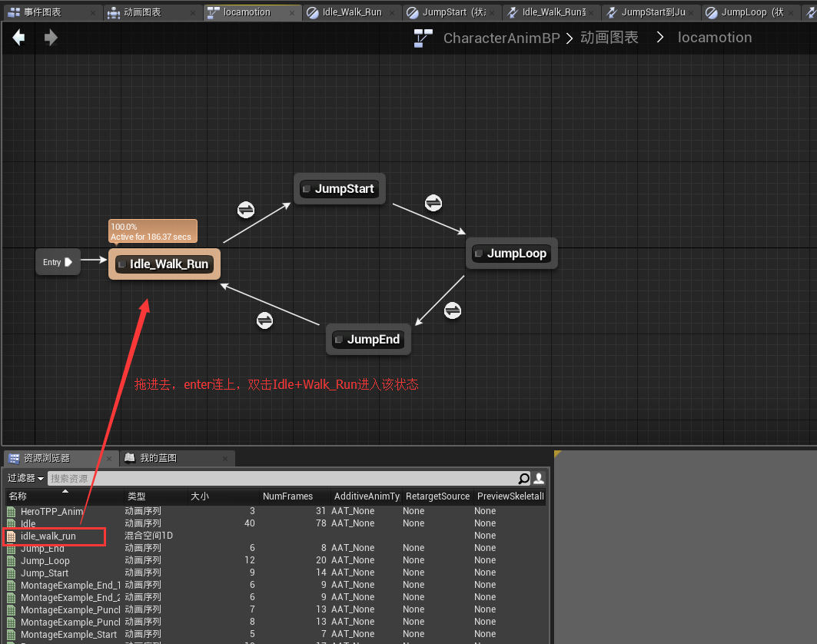Screen dimensions: 817x644
Task: Select the Jump_End asset row
Action: 276,548
